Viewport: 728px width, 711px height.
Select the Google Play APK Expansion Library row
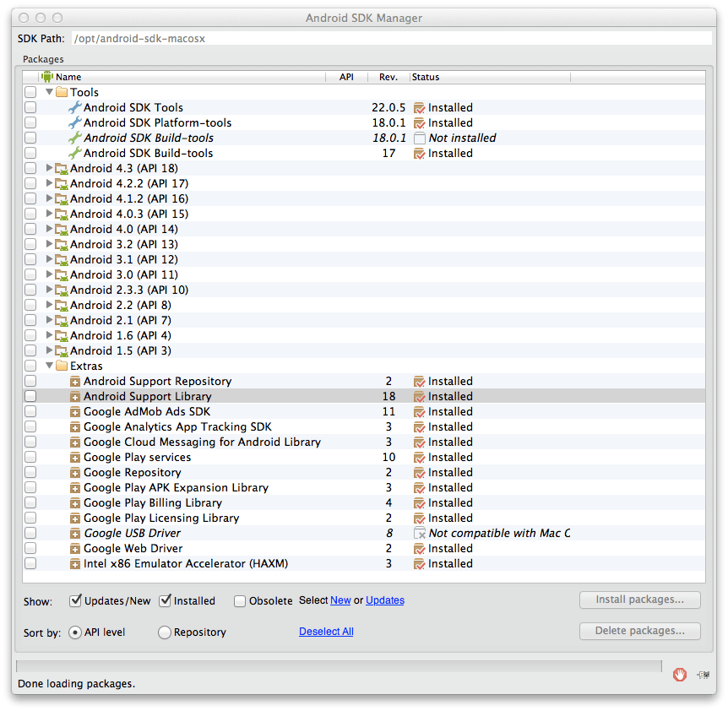pyautogui.click(x=364, y=488)
